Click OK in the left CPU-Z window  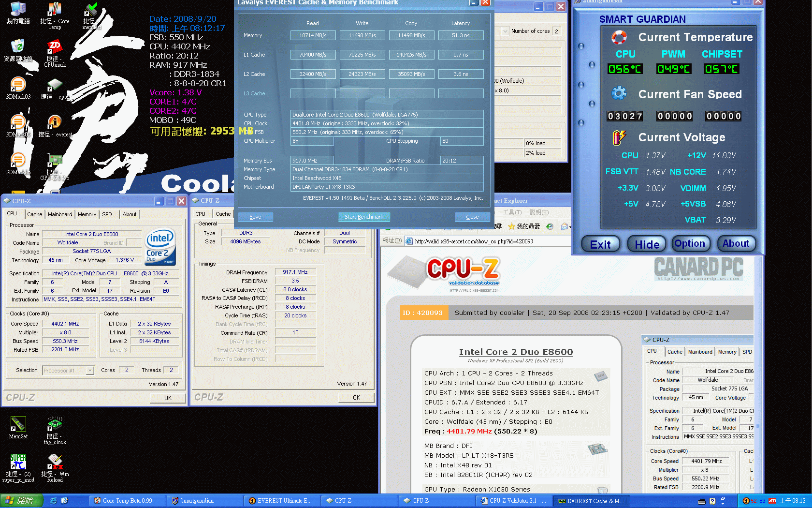[x=168, y=398]
